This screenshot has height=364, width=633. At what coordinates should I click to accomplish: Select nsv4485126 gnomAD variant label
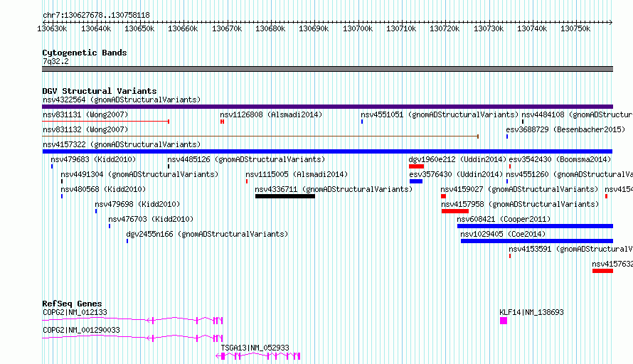click(x=246, y=159)
